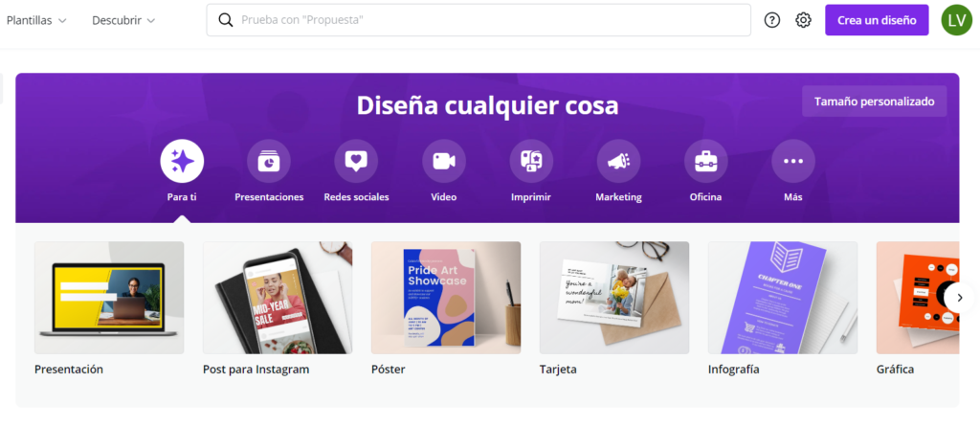Show next templates with carousel arrow
The image size is (980, 427).
(x=959, y=298)
